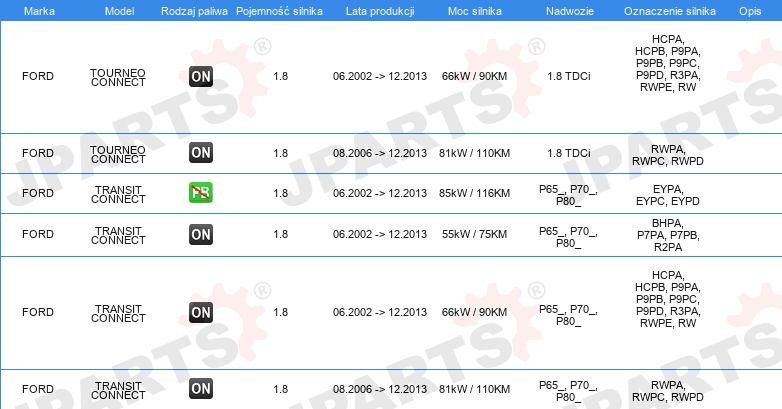Click the ON fuel icon for Transit Connect 66kW
The image size is (782, 409).
point(201,312)
